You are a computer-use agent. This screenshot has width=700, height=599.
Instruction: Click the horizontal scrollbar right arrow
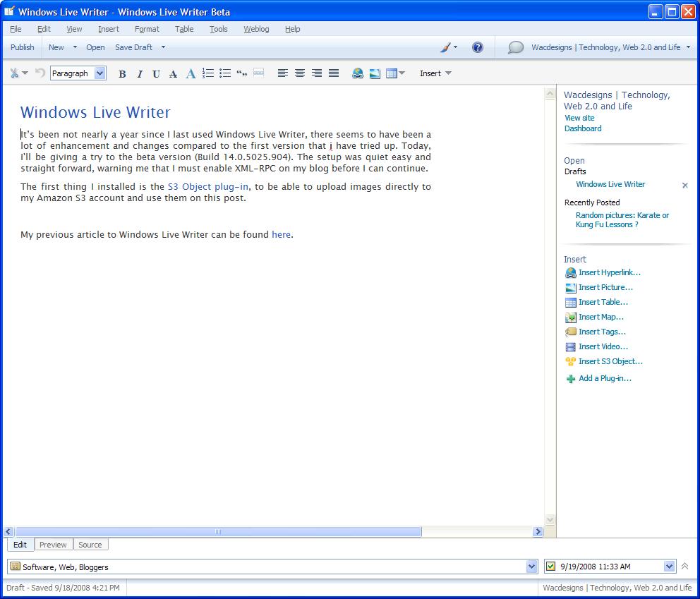point(538,531)
